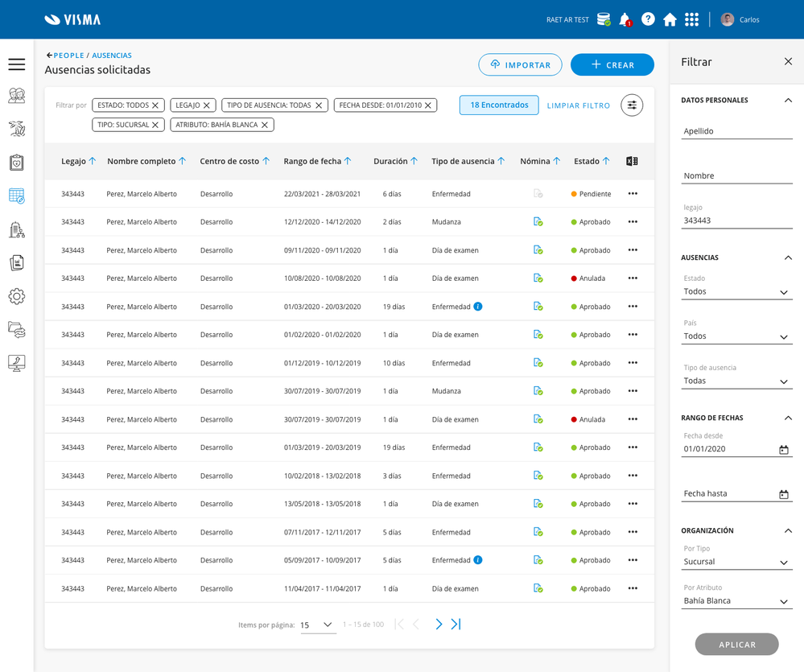Toggle the filter settings round icon
This screenshot has height=672, width=804.
pyautogui.click(x=632, y=105)
